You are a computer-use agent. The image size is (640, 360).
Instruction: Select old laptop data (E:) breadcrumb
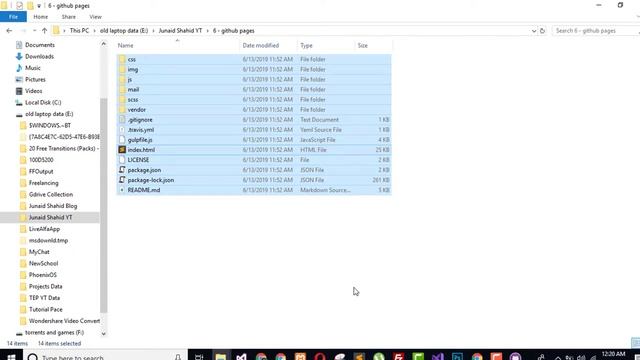click(x=124, y=31)
